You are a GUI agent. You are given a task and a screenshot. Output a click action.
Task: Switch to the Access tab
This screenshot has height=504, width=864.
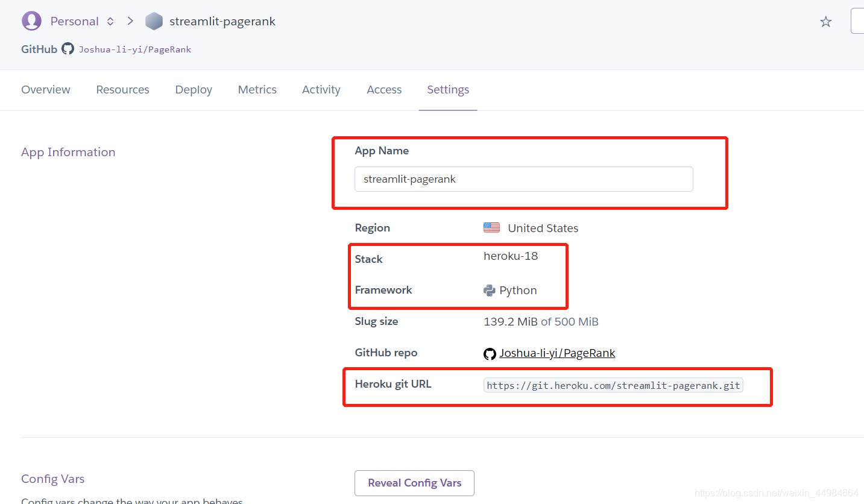(x=384, y=89)
